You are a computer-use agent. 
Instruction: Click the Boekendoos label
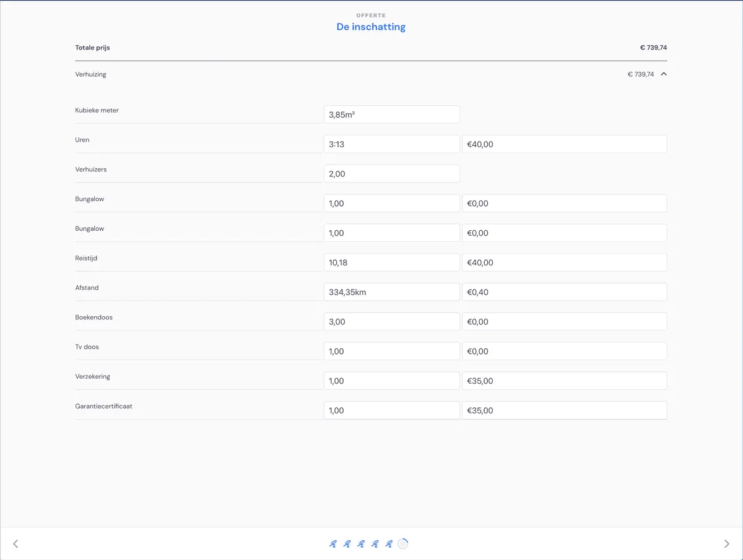point(94,317)
